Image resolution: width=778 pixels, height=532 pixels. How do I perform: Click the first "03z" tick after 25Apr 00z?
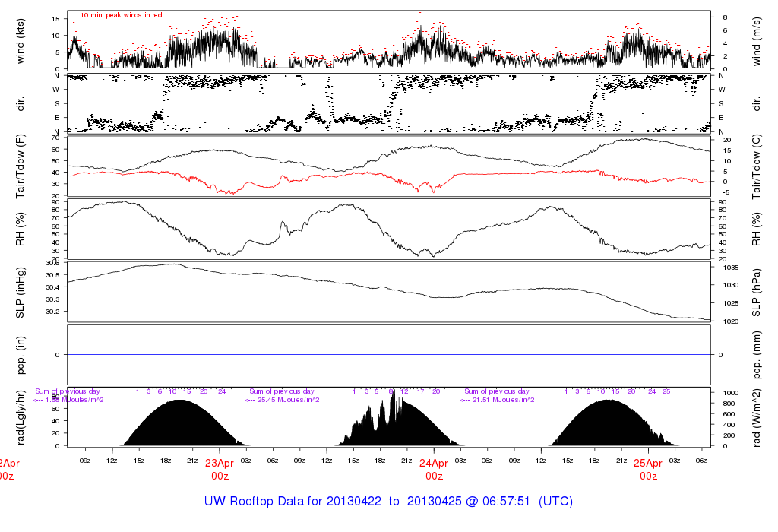click(x=675, y=461)
